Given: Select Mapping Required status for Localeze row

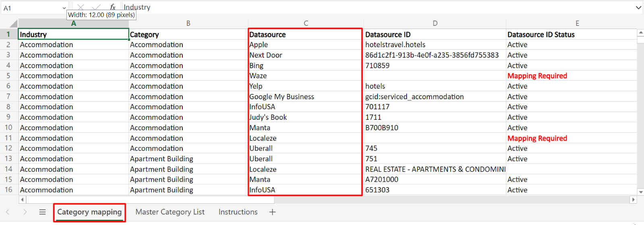Looking at the screenshot, I should pyautogui.click(x=572, y=138).
